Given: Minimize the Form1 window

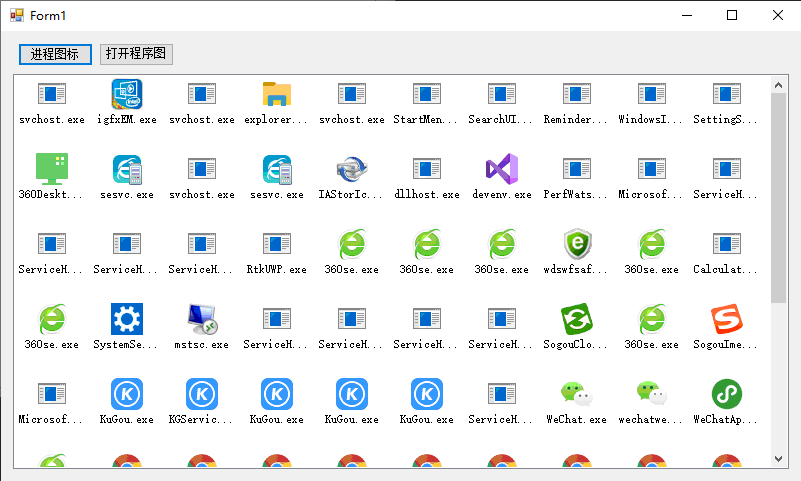Looking at the screenshot, I should 687,15.
